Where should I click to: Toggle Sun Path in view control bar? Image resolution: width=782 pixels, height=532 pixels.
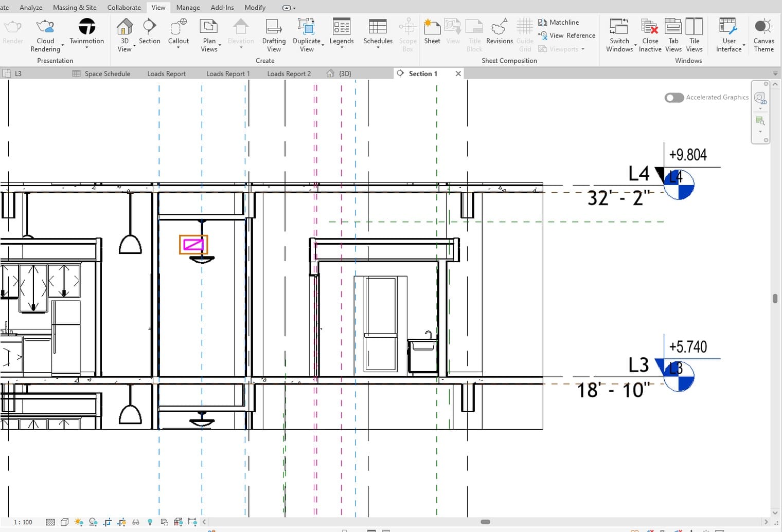pyautogui.click(x=79, y=522)
